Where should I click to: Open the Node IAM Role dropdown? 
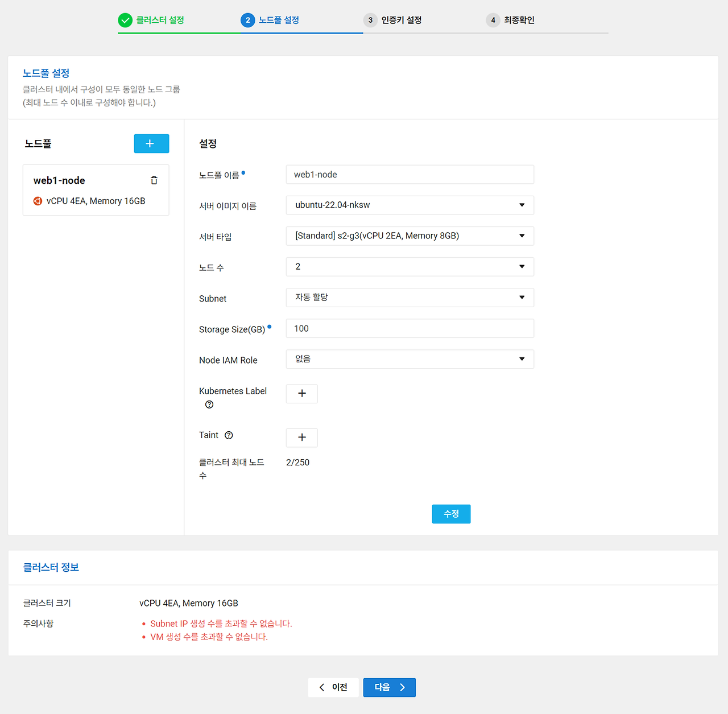click(x=409, y=359)
